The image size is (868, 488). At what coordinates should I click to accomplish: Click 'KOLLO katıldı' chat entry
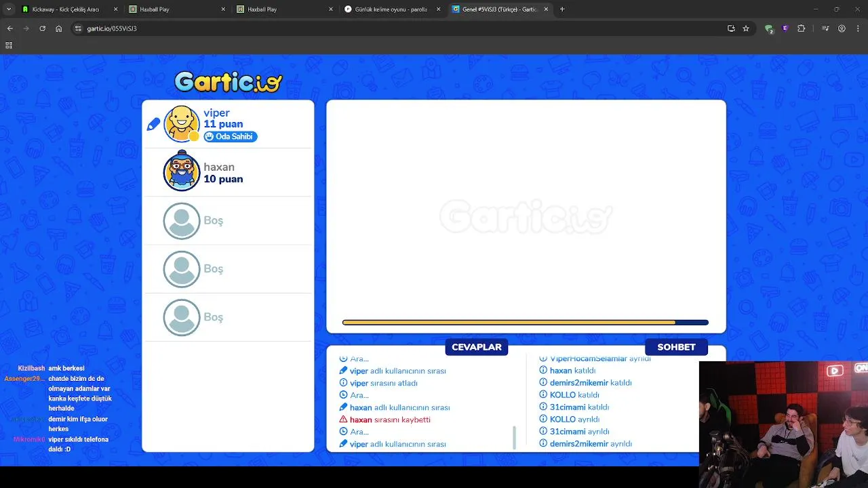click(574, 395)
